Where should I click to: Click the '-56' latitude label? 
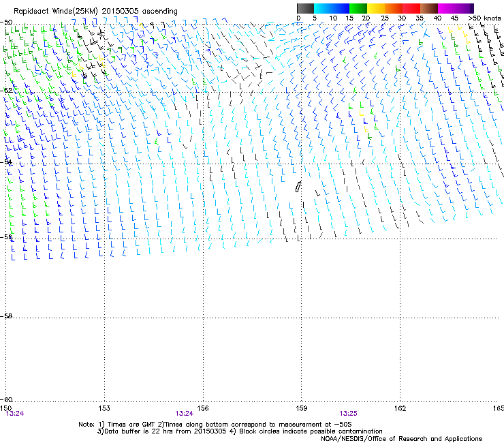point(6,236)
